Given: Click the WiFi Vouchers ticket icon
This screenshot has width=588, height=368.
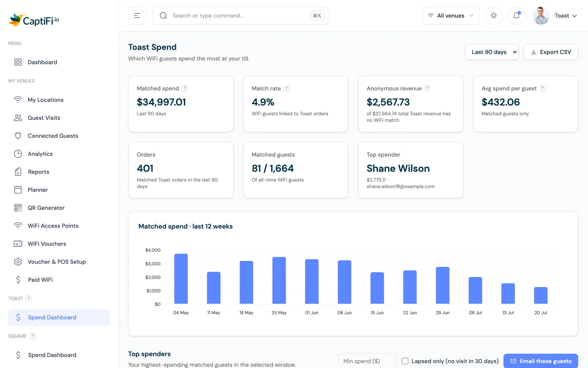Looking at the screenshot, I should pyautogui.click(x=18, y=244).
